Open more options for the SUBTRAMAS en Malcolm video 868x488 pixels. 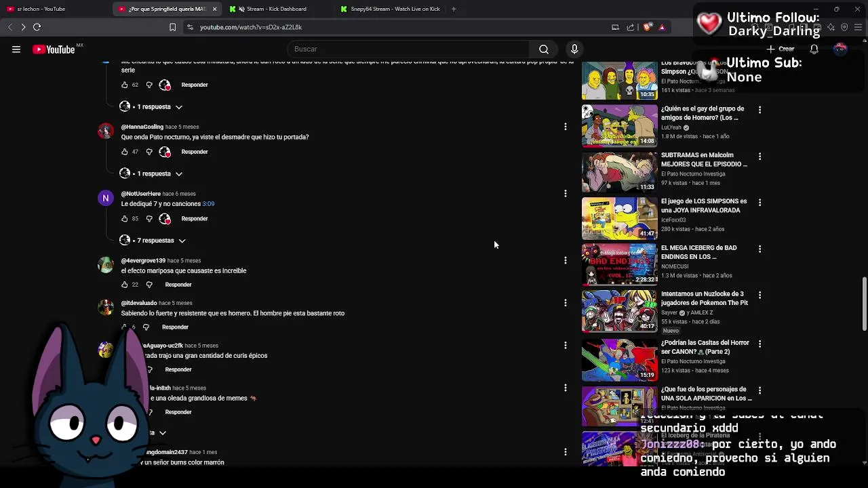pyautogui.click(x=759, y=156)
